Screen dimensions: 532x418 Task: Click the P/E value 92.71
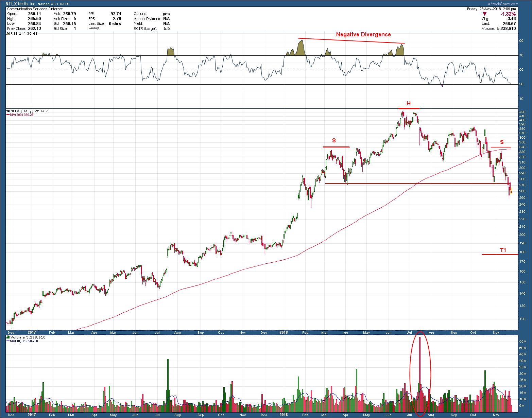(116, 14)
